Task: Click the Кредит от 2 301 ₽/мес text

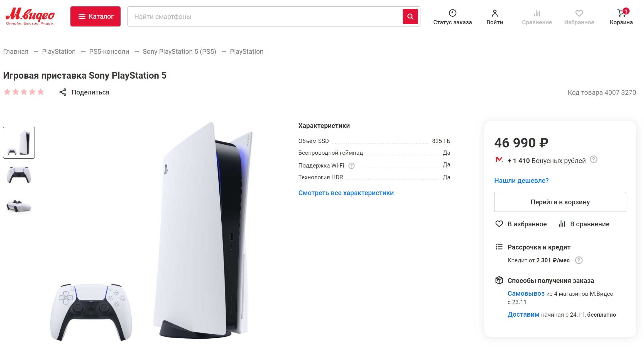Action: point(538,260)
